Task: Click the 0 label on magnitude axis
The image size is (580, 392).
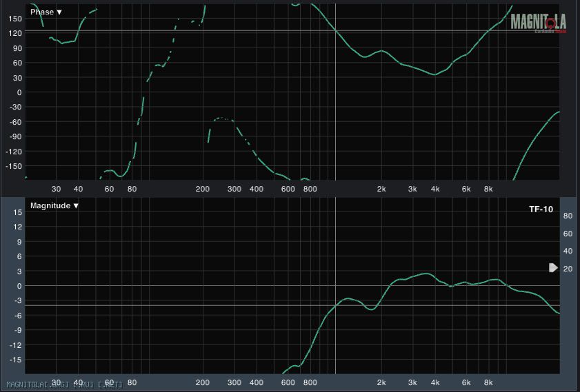Action: point(20,286)
